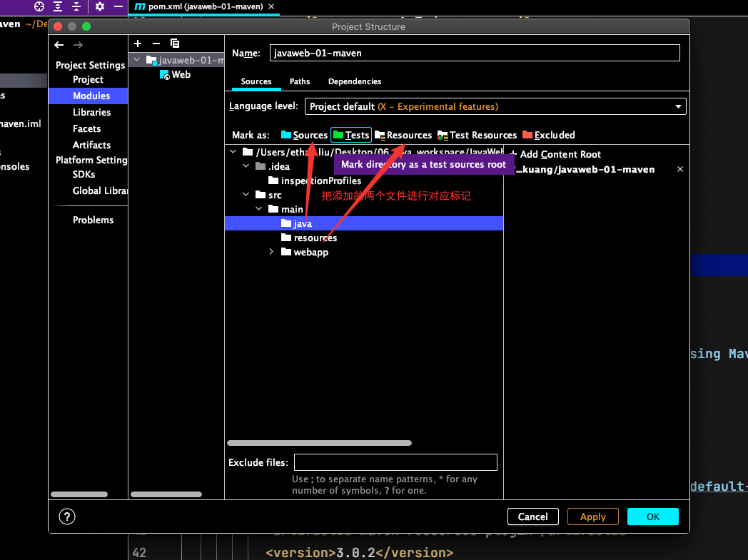The image size is (748, 560).
Task: Click module list horizontal scrollbar
Action: pyautogui.click(x=166, y=494)
